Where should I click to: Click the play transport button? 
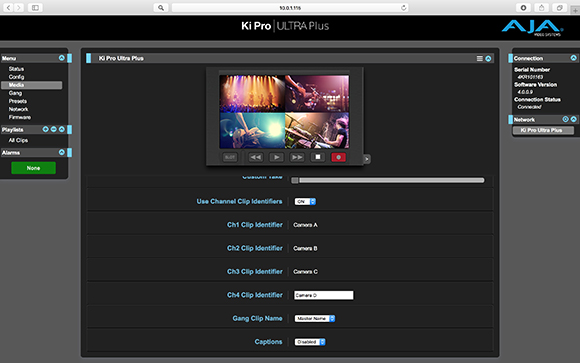276,157
